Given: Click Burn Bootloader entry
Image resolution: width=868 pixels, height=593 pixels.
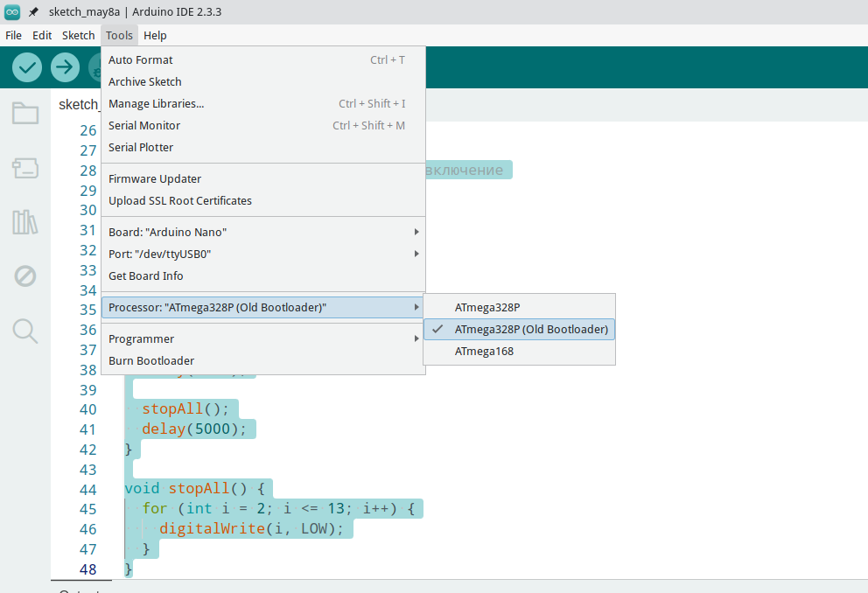Looking at the screenshot, I should pyautogui.click(x=263, y=360).
